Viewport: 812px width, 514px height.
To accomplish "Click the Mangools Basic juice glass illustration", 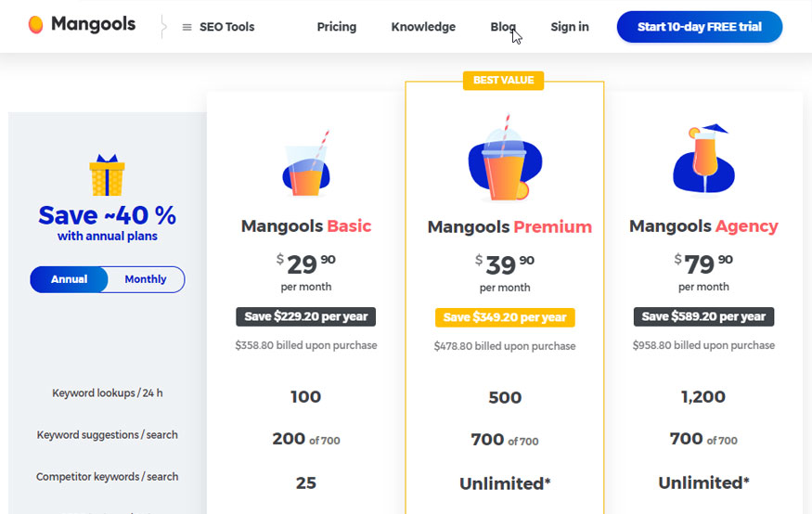I will point(306,163).
